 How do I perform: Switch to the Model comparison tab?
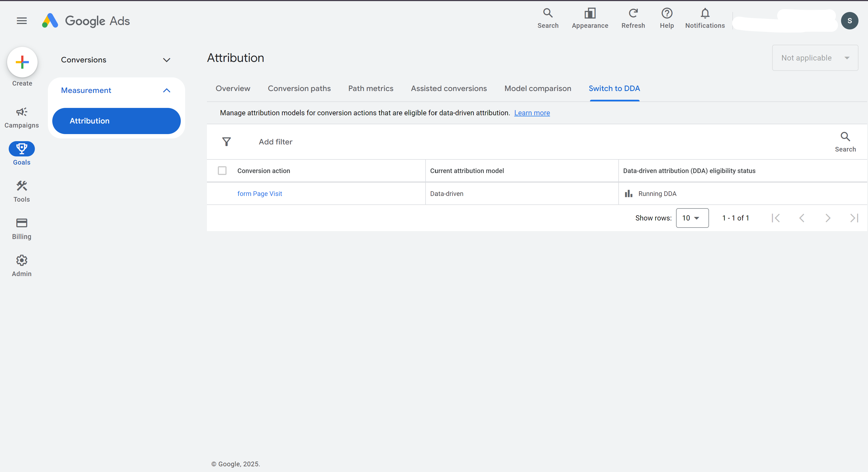pyautogui.click(x=537, y=88)
